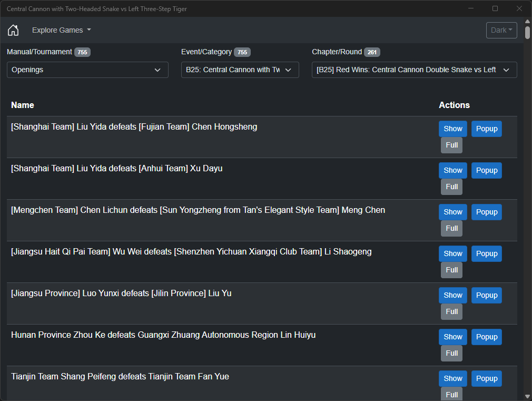Open Popup for Zhou Ke vs Lin Huiyu

pyautogui.click(x=486, y=337)
